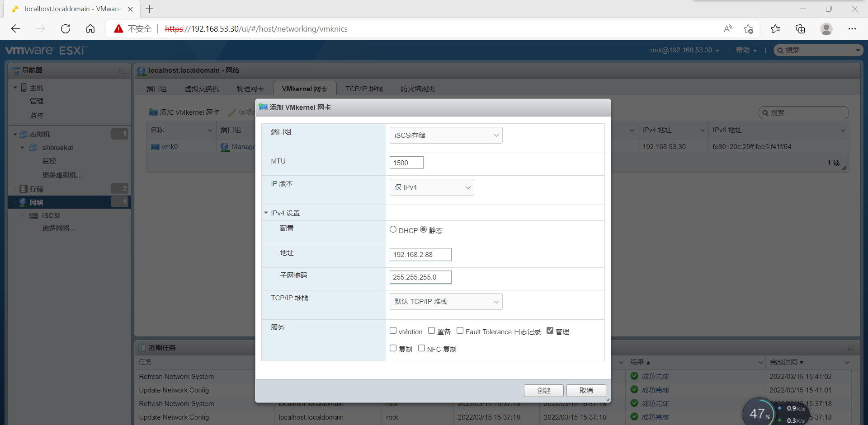Click the Storage icon in the navigator
This screenshot has height=425, width=868.
pos(24,189)
